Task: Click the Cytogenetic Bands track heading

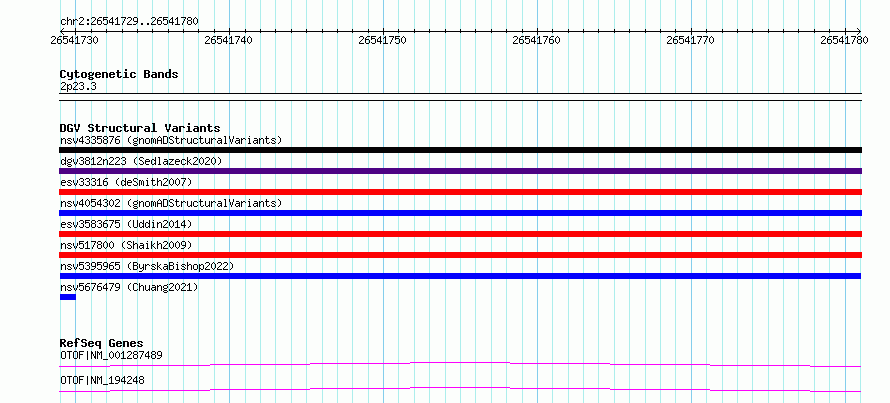Action: 119,74
